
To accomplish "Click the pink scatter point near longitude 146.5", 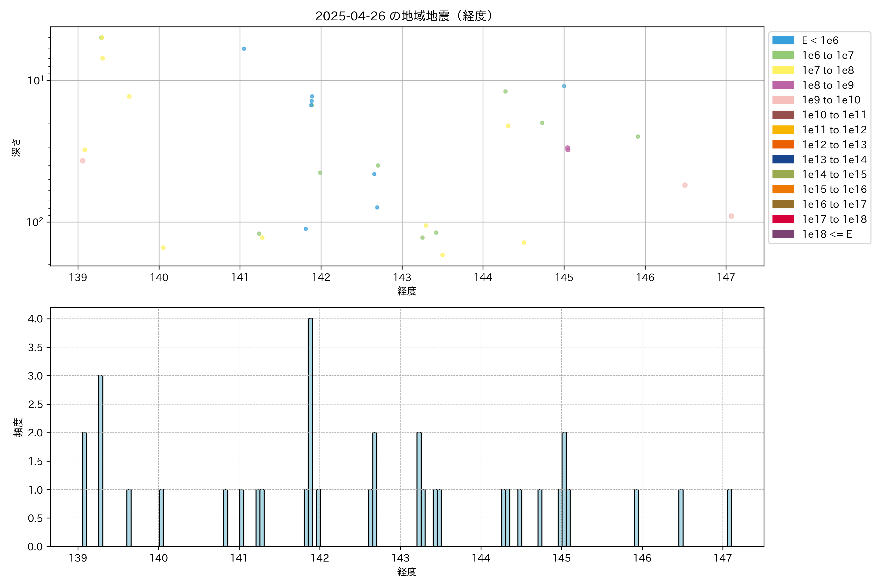I will (x=685, y=185).
